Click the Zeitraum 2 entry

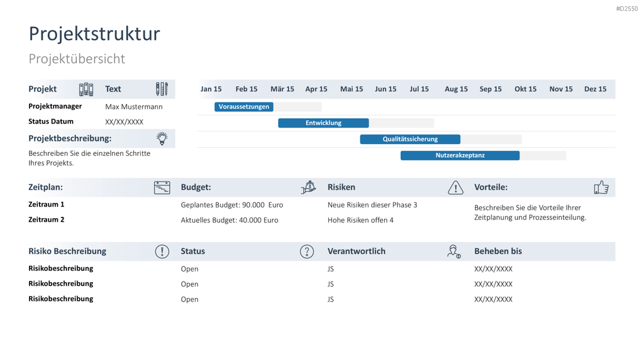click(x=47, y=219)
